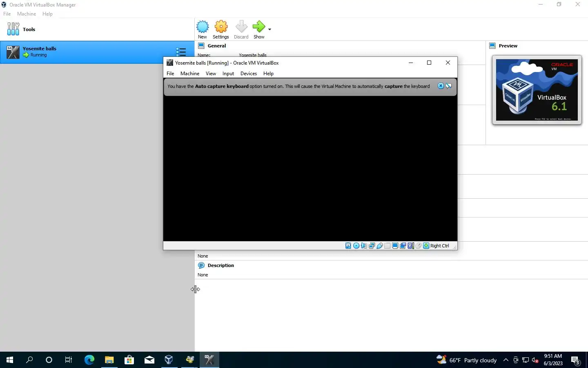The image size is (588, 368).
Task: Launch Microsoft Edge from the taskbar
Action: point(89,360)
